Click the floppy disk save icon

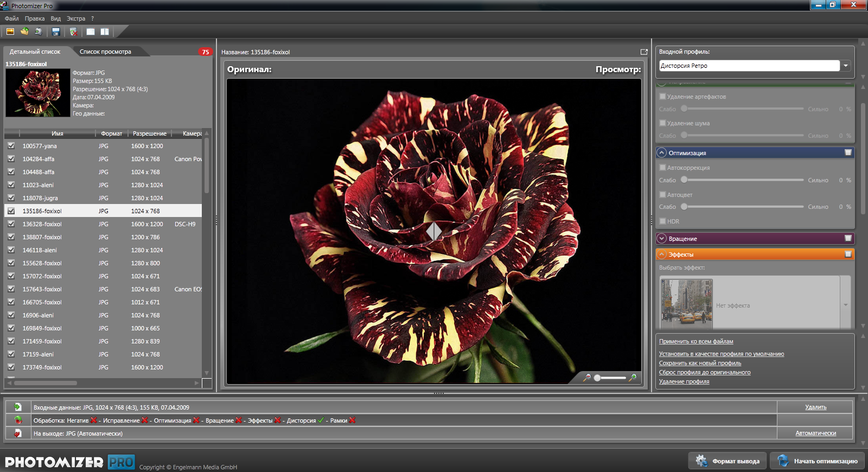56,32
